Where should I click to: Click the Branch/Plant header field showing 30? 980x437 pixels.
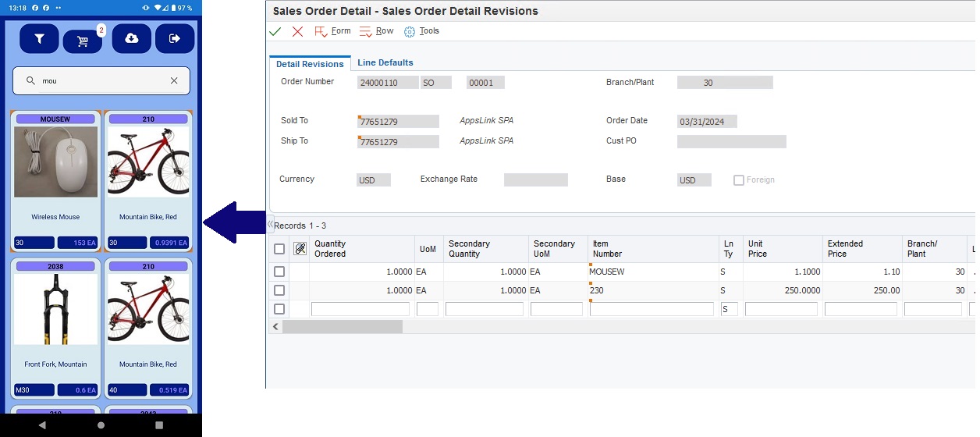725,83
